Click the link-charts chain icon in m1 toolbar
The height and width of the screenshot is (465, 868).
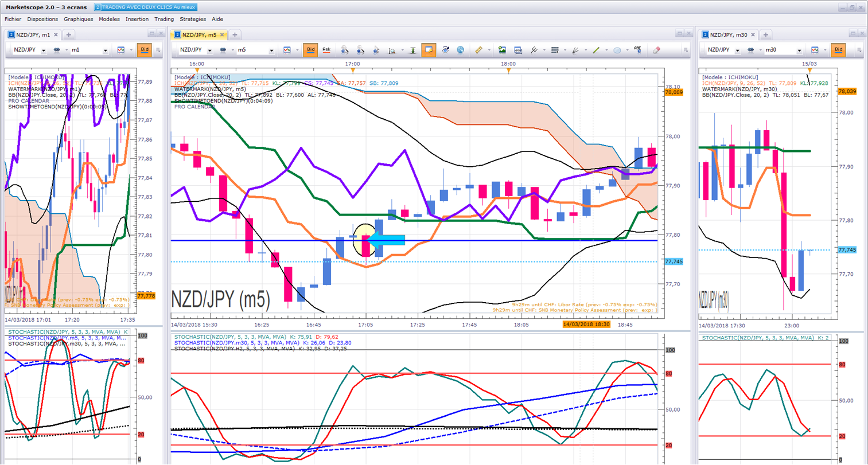tap(57, 50)
